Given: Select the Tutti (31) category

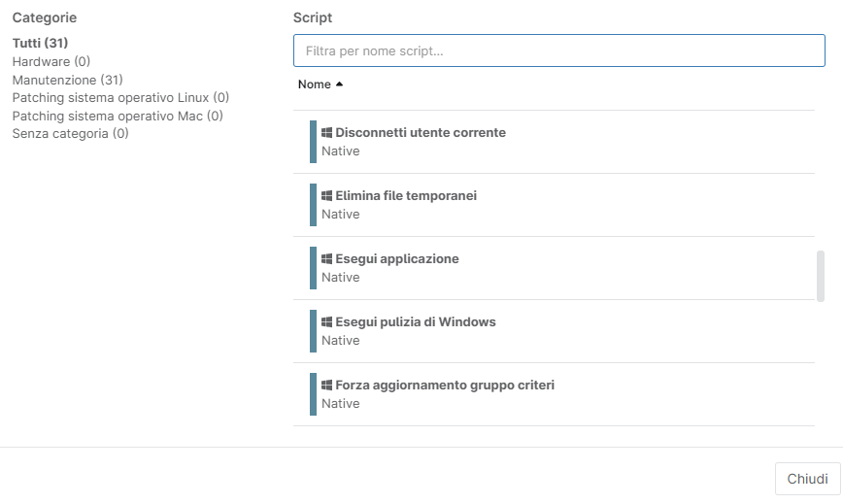Looking at the screenshot, I should pos(41,43).
